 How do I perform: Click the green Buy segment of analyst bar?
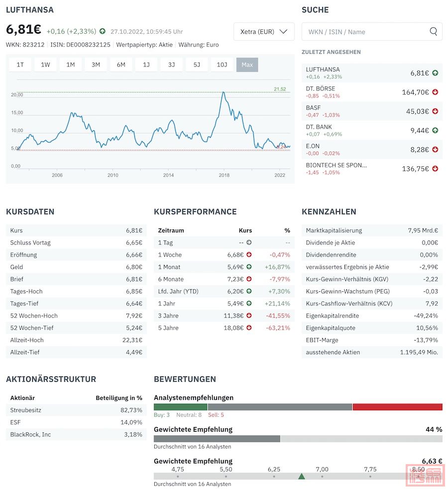pyautogui.click(x=181, y=407)
